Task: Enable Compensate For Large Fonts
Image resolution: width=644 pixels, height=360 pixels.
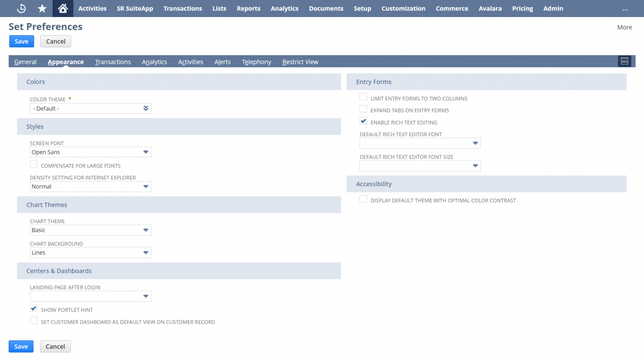Action: [33, 164]
